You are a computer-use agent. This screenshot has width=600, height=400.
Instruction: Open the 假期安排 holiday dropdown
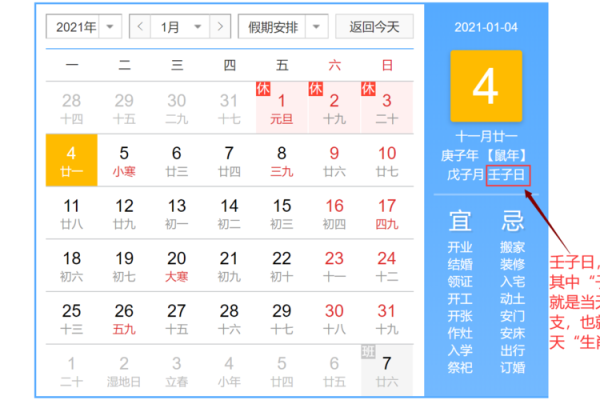click(285, 26)
